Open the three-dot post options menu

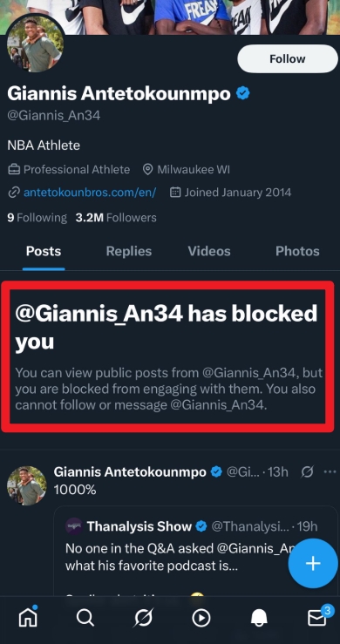click(x=330, y=472)
